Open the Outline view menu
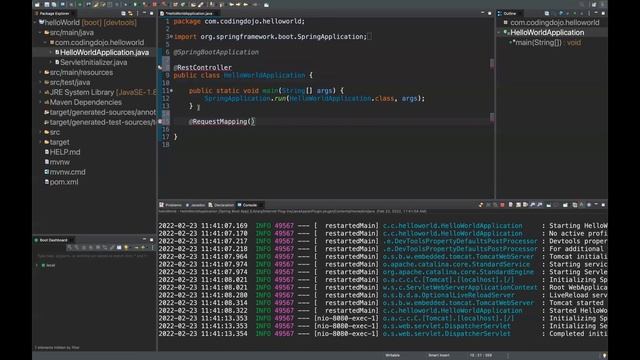 click(x=589, y=13)
